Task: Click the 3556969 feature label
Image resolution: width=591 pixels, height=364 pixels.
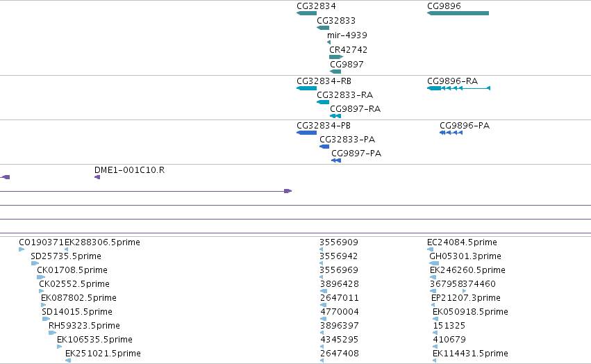Action: click(x=338, y=270)
